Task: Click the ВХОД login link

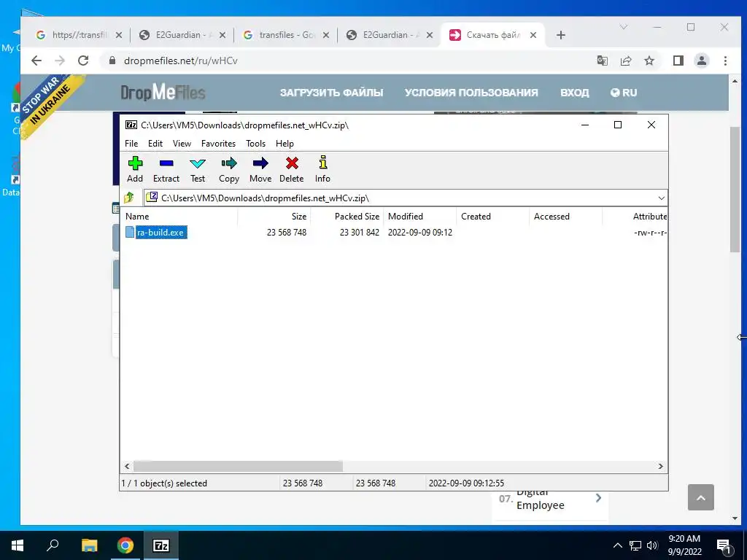Action: click(575, 93)
